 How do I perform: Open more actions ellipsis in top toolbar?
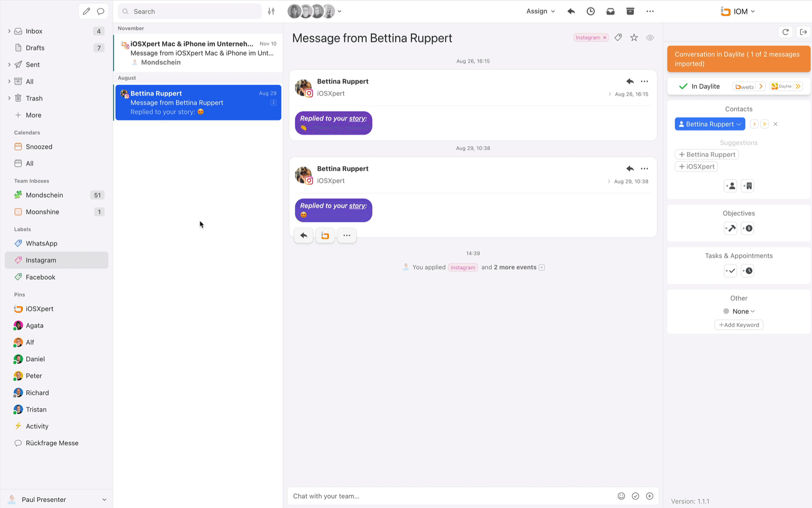[650, 11]
